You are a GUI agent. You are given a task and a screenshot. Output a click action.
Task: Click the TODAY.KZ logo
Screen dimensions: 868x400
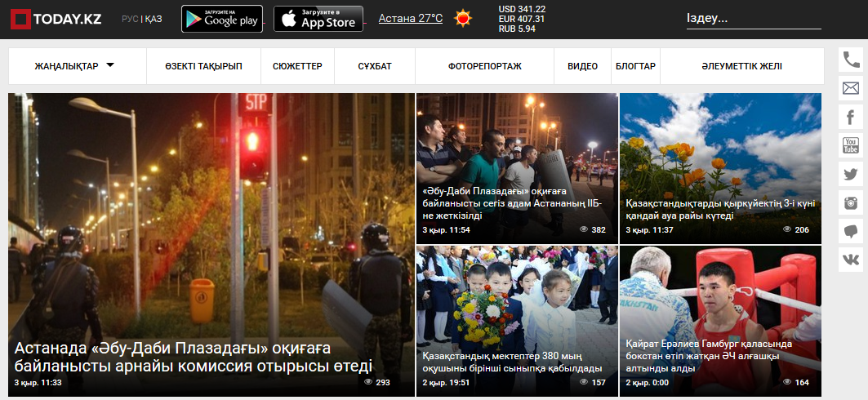click(x=56, y=19)
